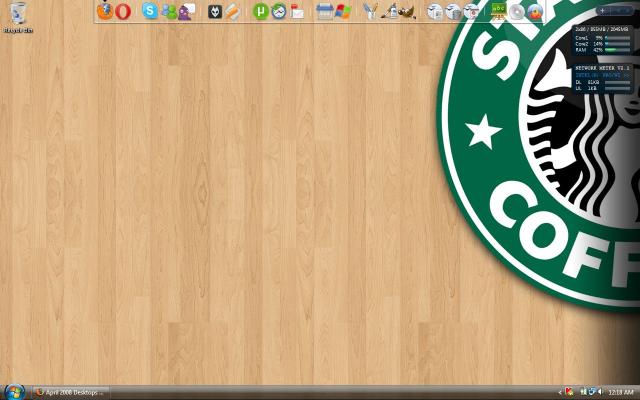Open the second document globe dock icon
640x400 pixels.
(x=453, y=11)
